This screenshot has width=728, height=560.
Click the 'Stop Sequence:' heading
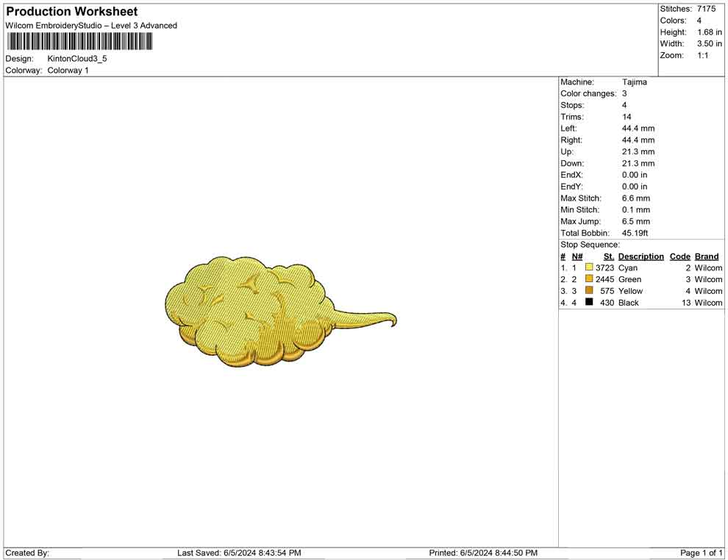pyautogui.click(x=590, y=245)
